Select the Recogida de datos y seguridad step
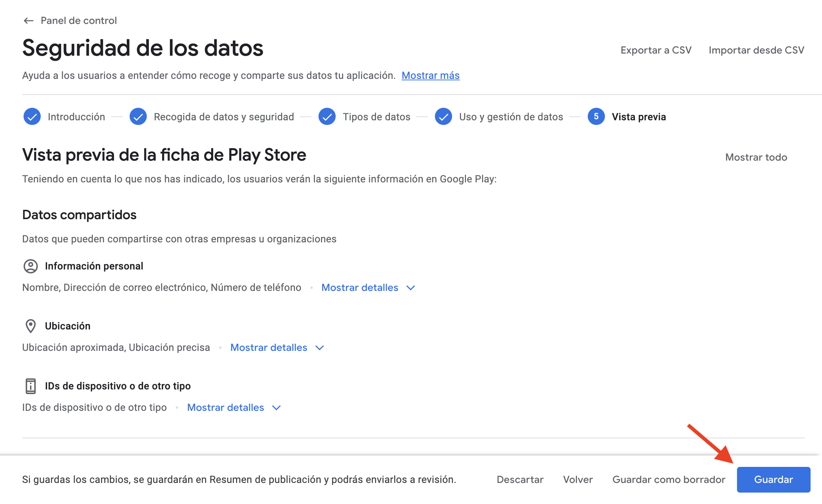The height and width of the screenshot is (504, 822). [224, 117]
